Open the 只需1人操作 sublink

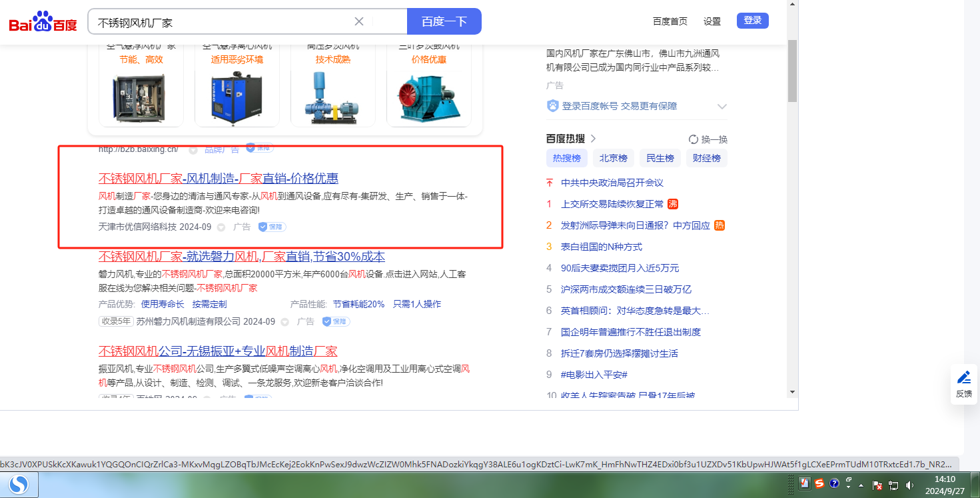(417, 304)
